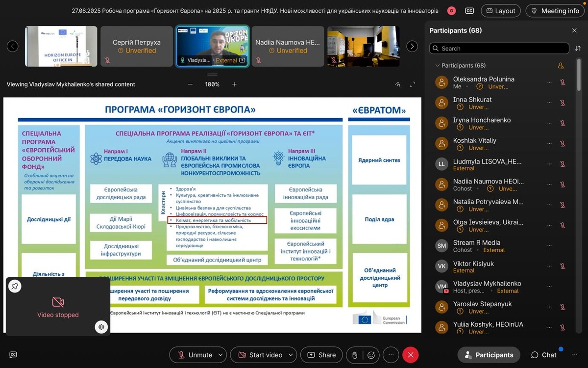Screen dimensions: 588x368
Task: Open the reactions emoji picker
Action: [371, 355]
